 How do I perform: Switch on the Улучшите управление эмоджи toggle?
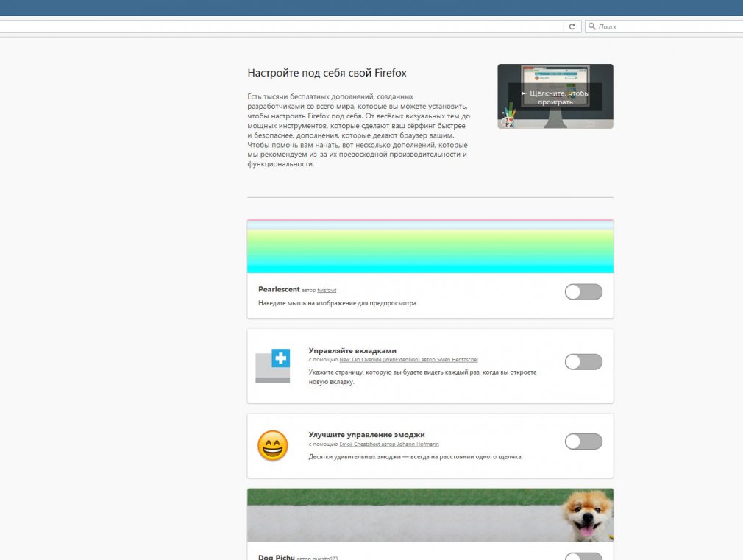tap(583, 442)
